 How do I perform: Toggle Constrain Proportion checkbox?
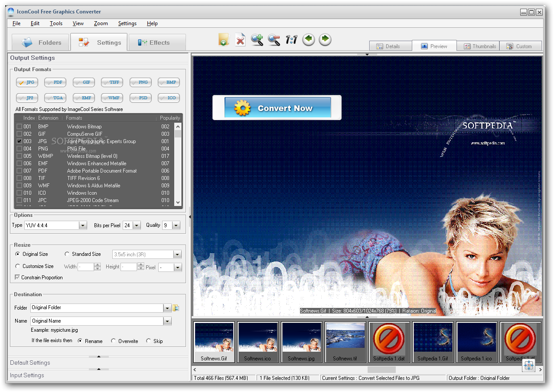(17, 278)
